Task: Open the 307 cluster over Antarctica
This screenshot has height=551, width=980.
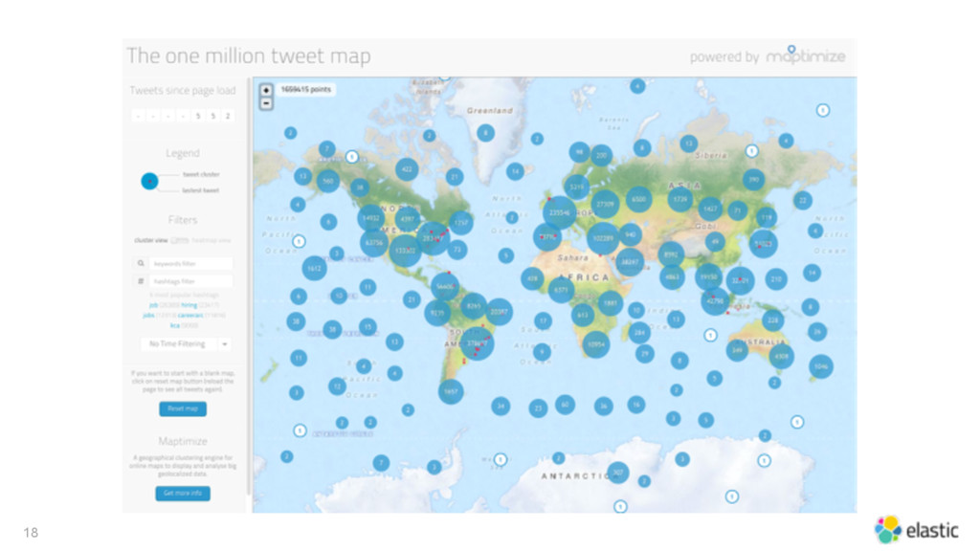Action: coord(617,473)
